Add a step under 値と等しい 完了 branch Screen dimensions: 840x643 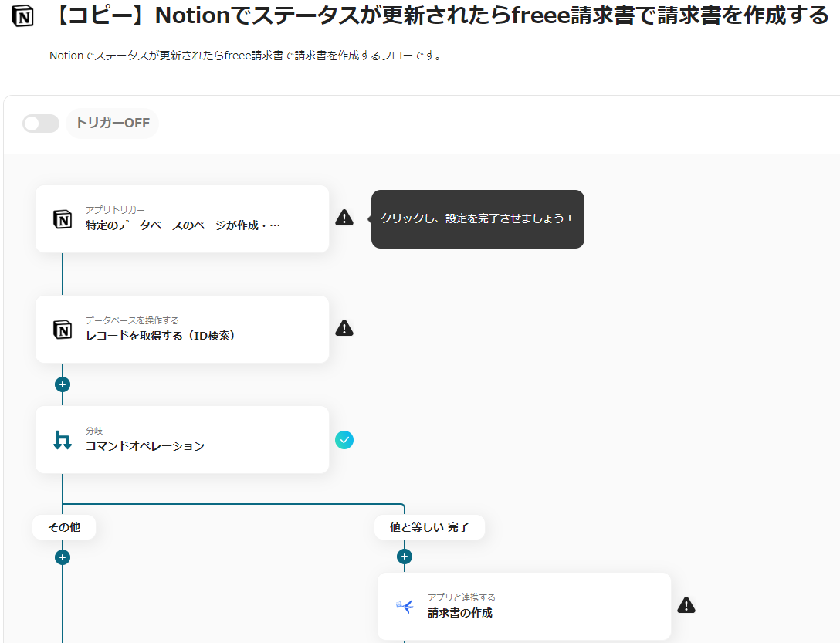(x=405, y=557)
